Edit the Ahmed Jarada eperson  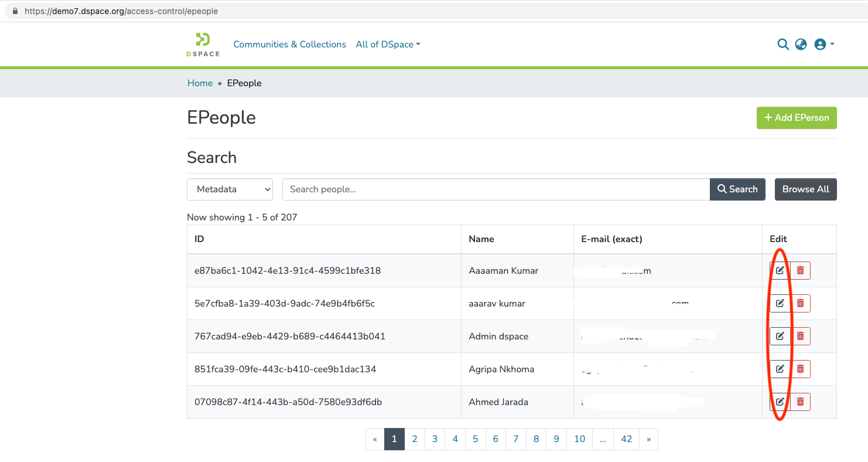[x=779, y=402]
